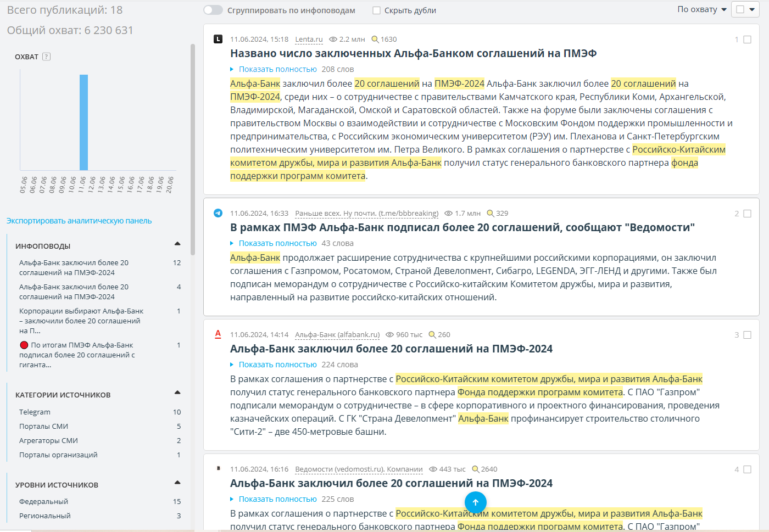Filter by Telegram source category
Viewport: 769px width, 532px height.
tap(35, 412)
